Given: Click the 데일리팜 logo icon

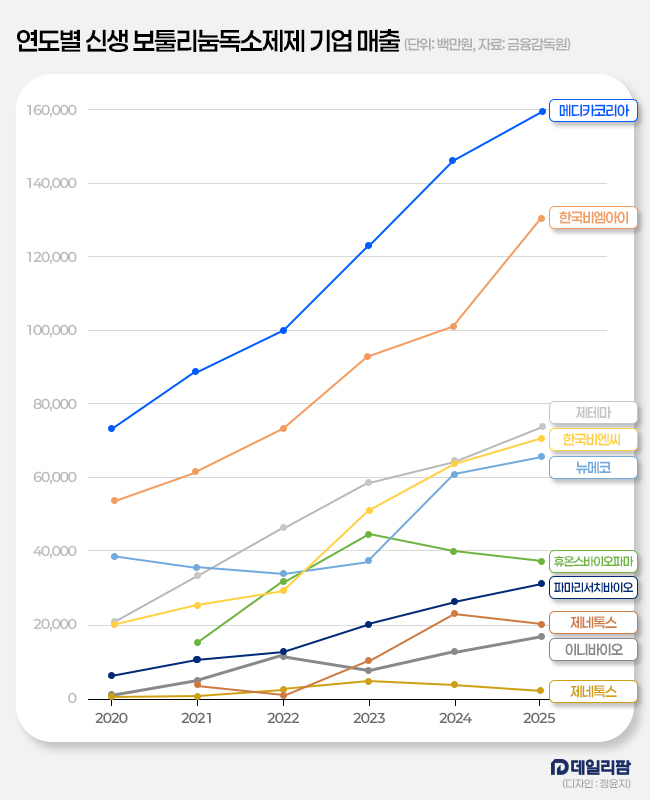Looking at the screenshot, I should (x=559, y=766).
